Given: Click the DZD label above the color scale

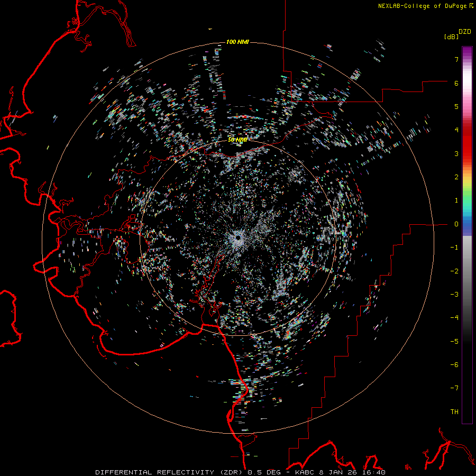Looking at the screenshot, I should click(465, 32).
